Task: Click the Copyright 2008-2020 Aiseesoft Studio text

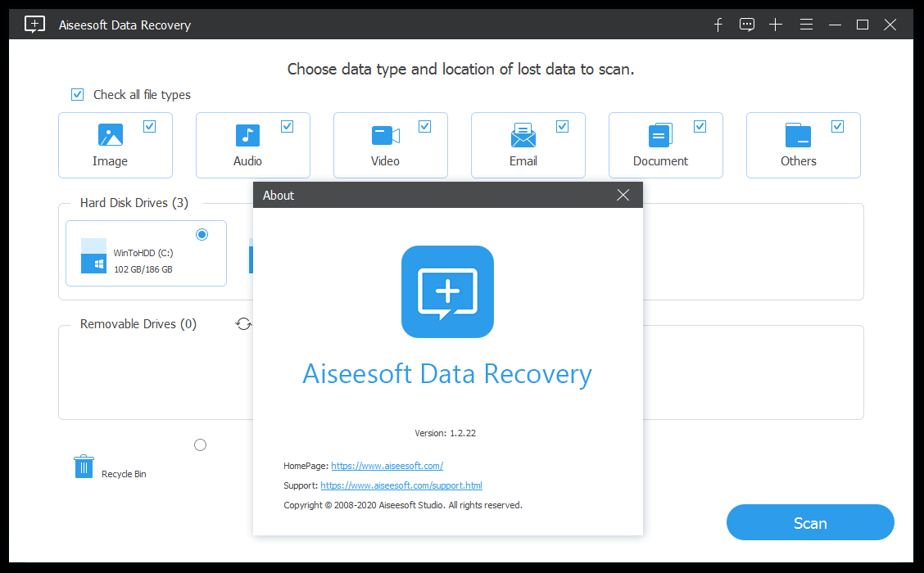Action: [x=403, y=505]
